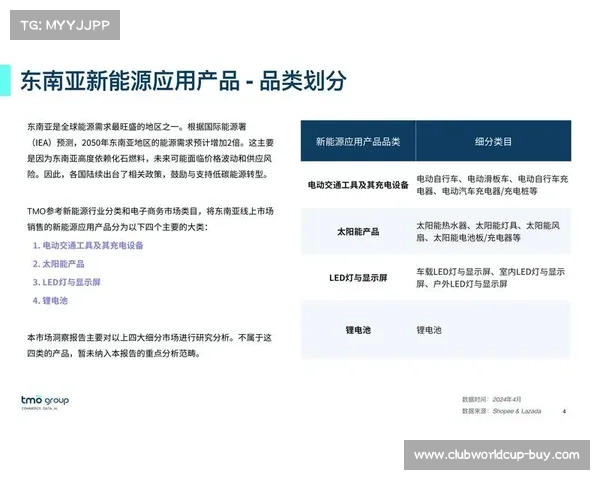Click the tmo group logo
This screenshot has width=600, height=480.
point(49,402)
